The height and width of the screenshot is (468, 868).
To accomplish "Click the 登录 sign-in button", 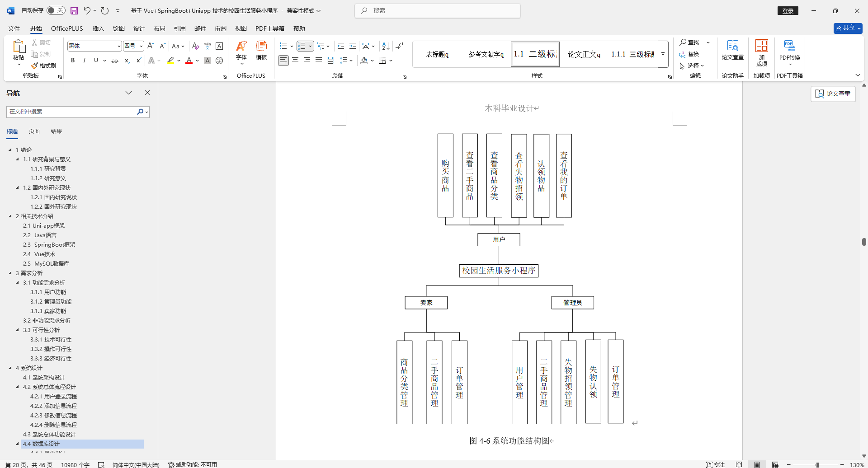I will [788, 10].
